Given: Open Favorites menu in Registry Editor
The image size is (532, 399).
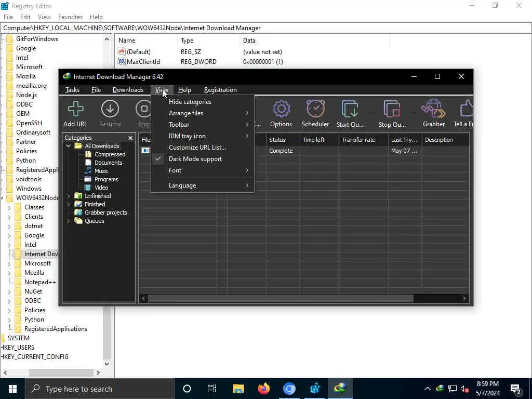Looking at the screenshot, I should tap(70, 17).
